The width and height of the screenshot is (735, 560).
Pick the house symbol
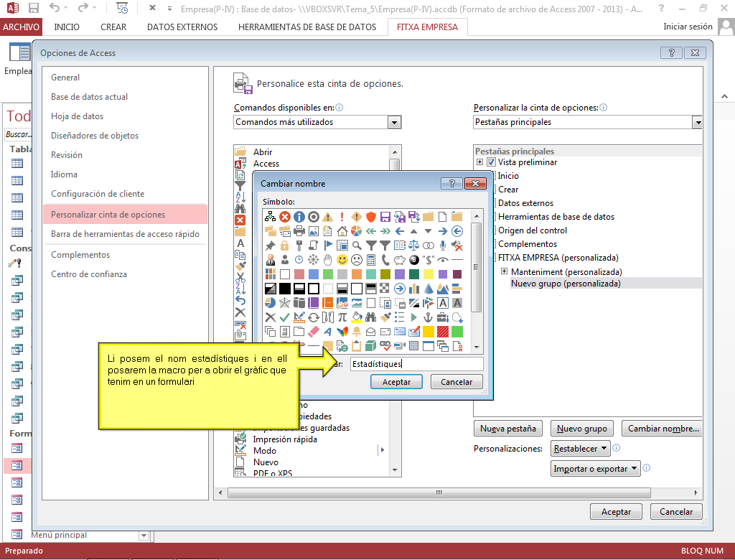[x=342, y=230]
